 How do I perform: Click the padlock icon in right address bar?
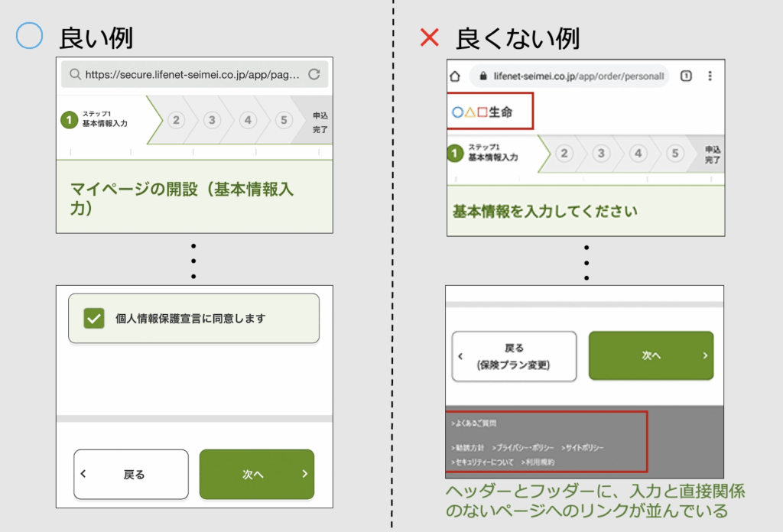point(482,76)
